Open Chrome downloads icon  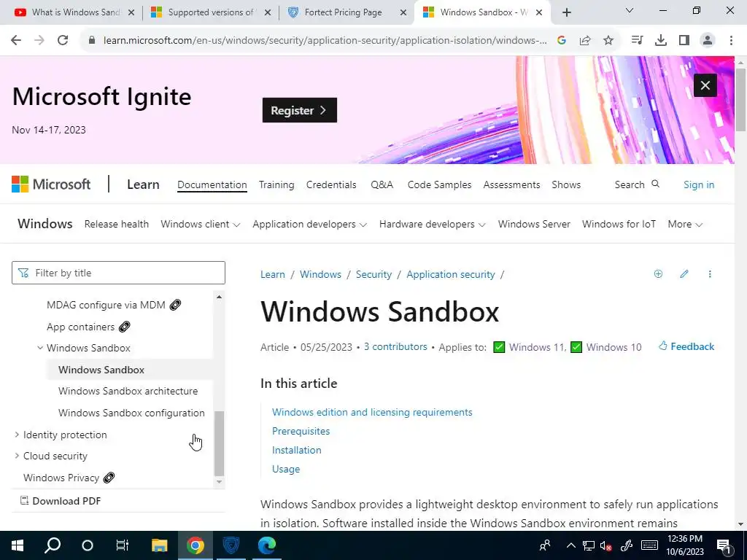660,41
